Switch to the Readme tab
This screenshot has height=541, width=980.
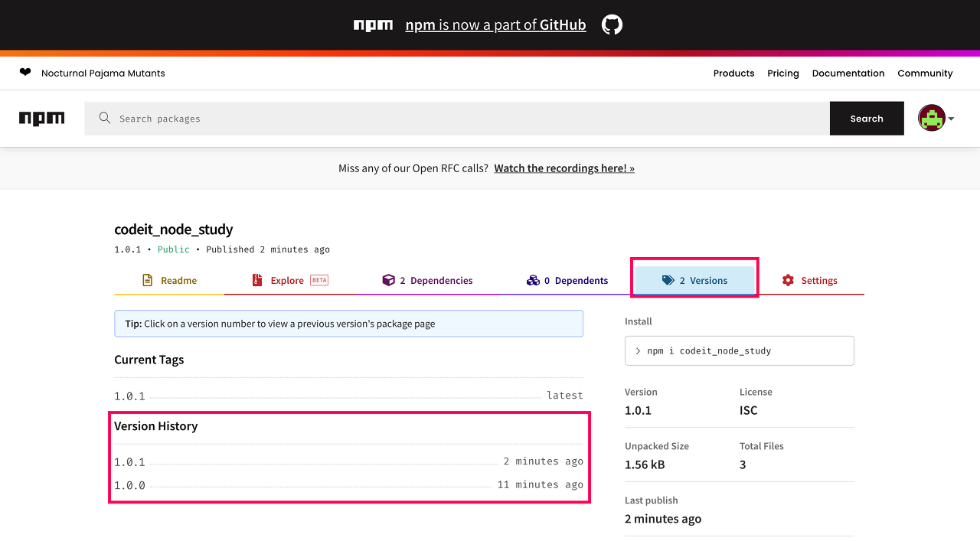[x=169, y=281]
